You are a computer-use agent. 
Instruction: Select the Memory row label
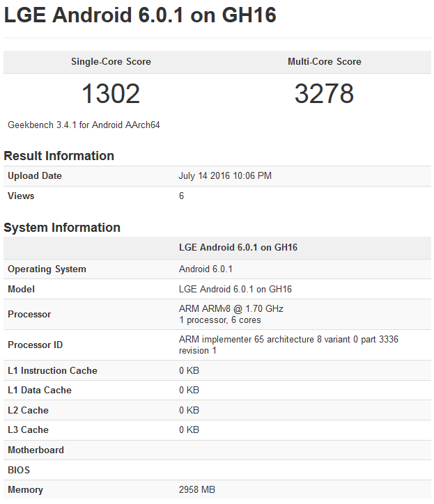[25, 489]
